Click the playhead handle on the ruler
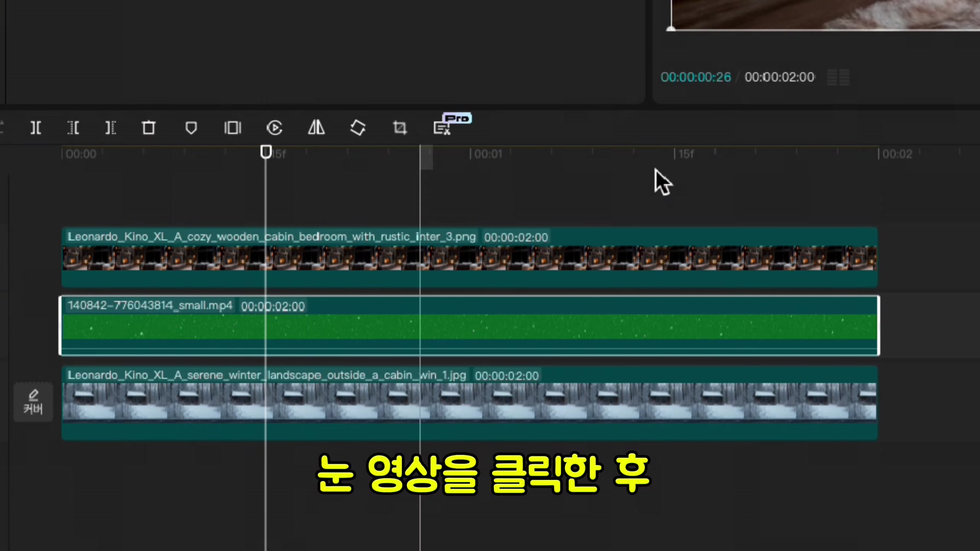The height and width of the screenshot is (551, 980). tap(266, 152)
